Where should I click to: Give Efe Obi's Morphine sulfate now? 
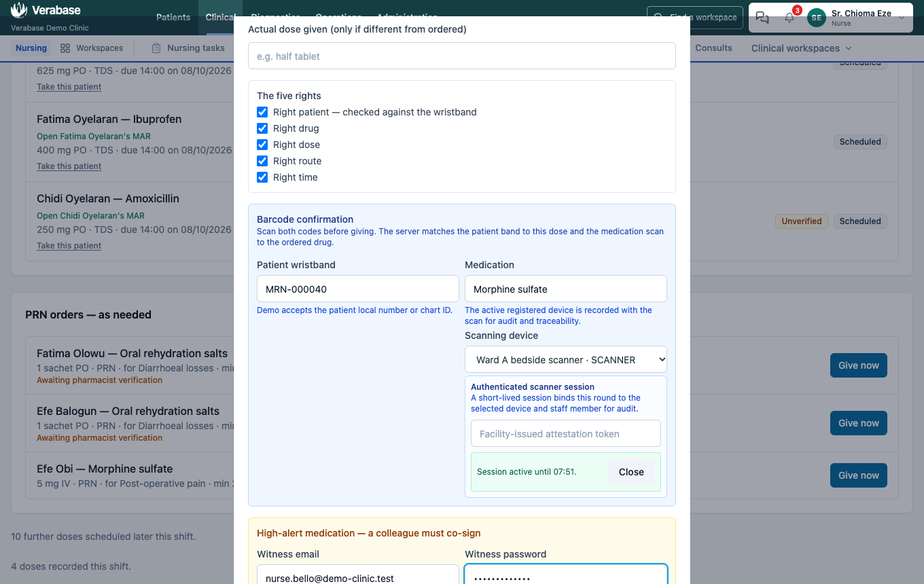(859, 475)
